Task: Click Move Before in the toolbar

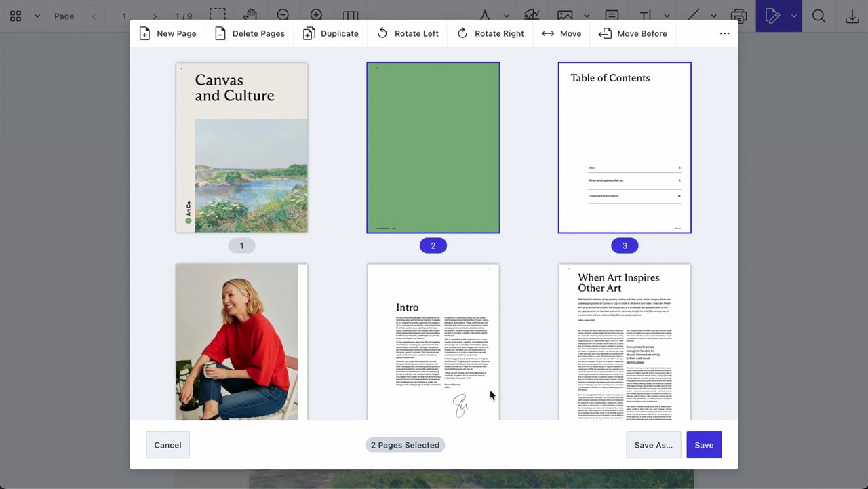Action: click(x=633, y=33)
